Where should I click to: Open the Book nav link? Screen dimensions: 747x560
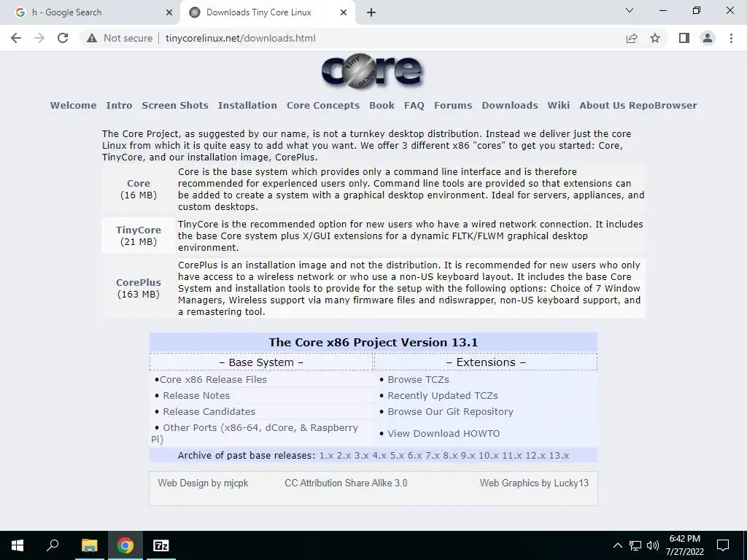pos(382,105)
